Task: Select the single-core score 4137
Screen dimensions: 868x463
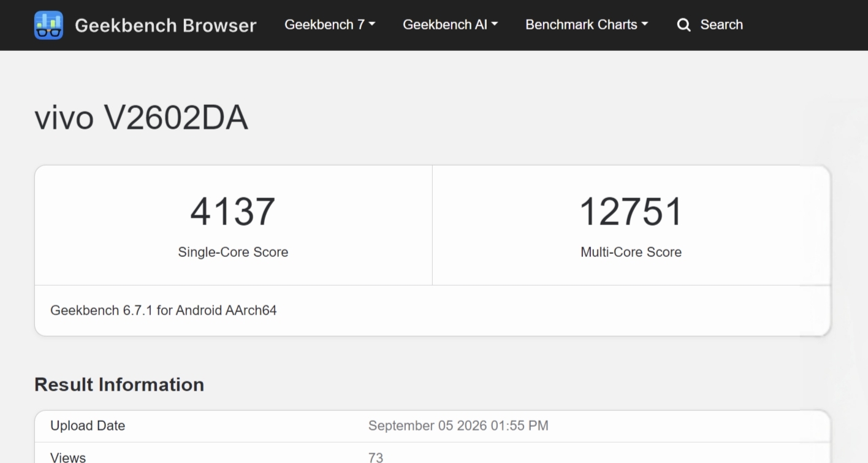Action: click(x=233, y=212)
